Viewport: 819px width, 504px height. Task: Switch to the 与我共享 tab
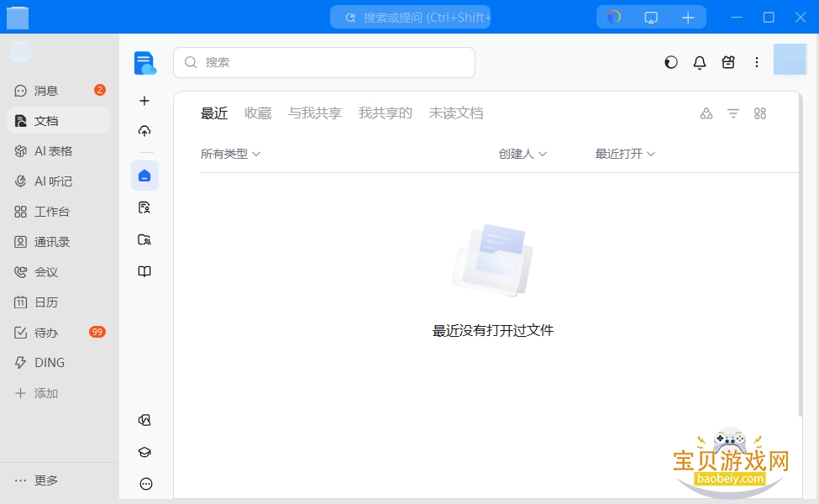(315, 113)
